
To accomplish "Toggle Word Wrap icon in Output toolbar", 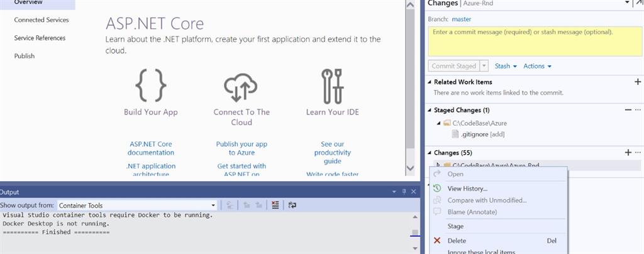I will (x=292, y=205).
